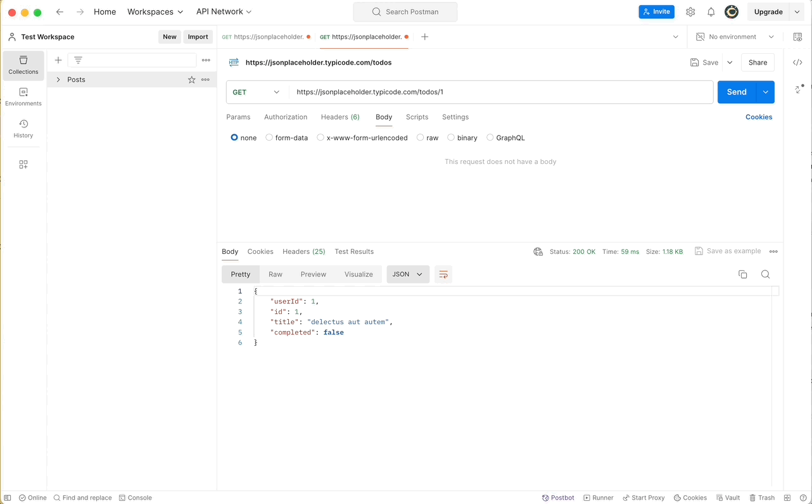Open Vault from the status bar
The image size is (812, 504).
click(728, 498)
